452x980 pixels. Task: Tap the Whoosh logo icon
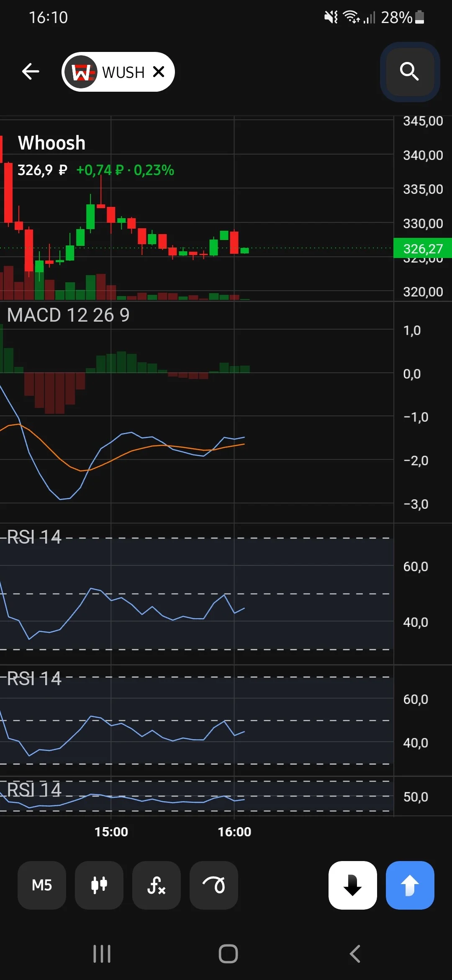pos(82,72)
